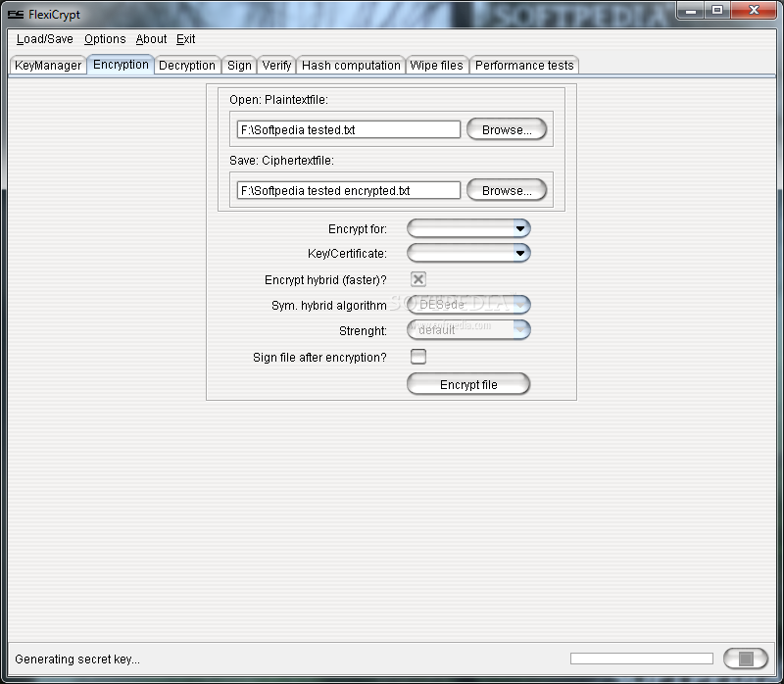Click the Exit menu item
Image resolution: width=784 pixels, height=684 pixels.
(x=185, y=39)
